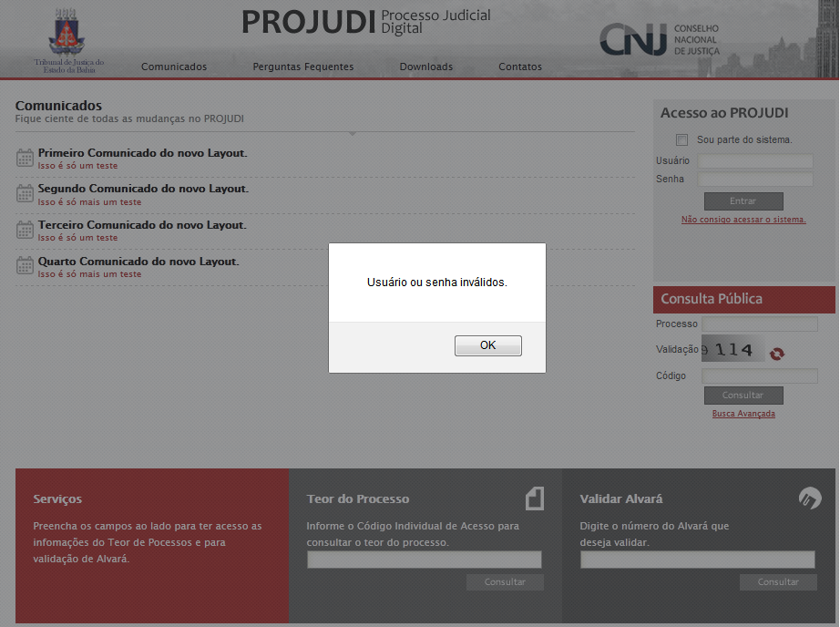Click calendar icon beside Segundo Comunicado

(x=26, y=194)
